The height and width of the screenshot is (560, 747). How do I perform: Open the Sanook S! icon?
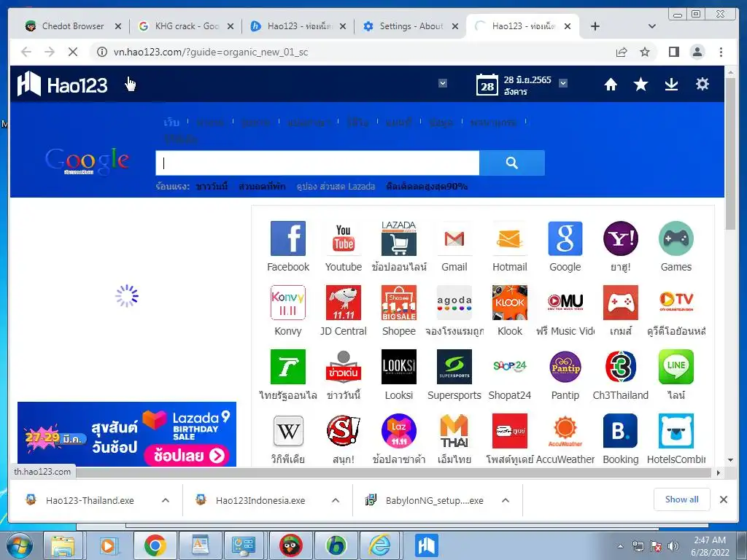tap(343, 431)
